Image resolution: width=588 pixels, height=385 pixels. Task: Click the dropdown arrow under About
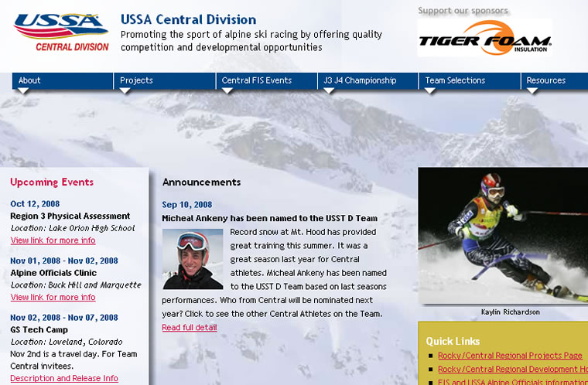coord(23,90)
